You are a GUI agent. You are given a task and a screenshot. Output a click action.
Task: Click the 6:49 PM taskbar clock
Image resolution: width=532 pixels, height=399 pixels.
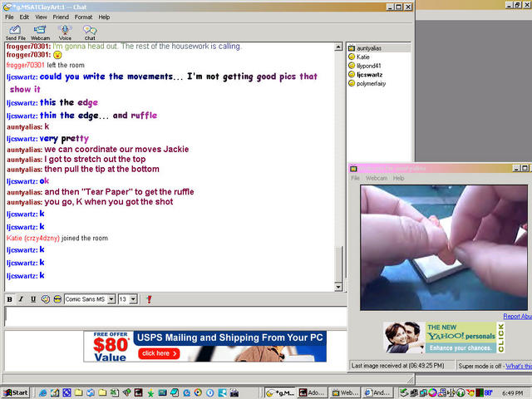pos(512,393)
